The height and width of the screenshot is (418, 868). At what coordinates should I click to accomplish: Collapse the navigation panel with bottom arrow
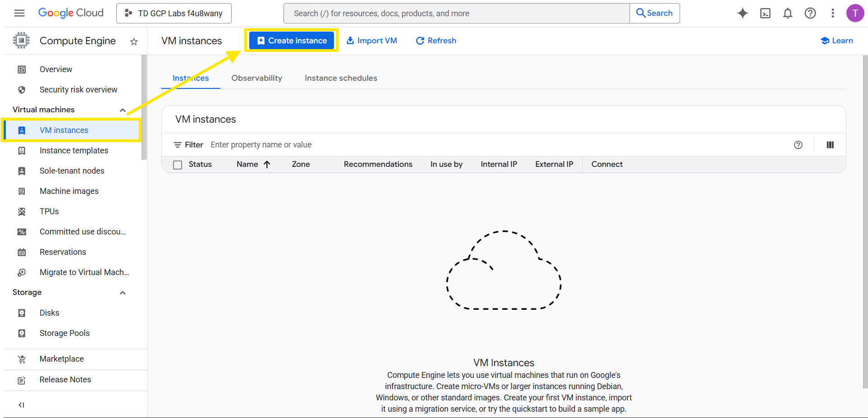(x=21, y=404)
